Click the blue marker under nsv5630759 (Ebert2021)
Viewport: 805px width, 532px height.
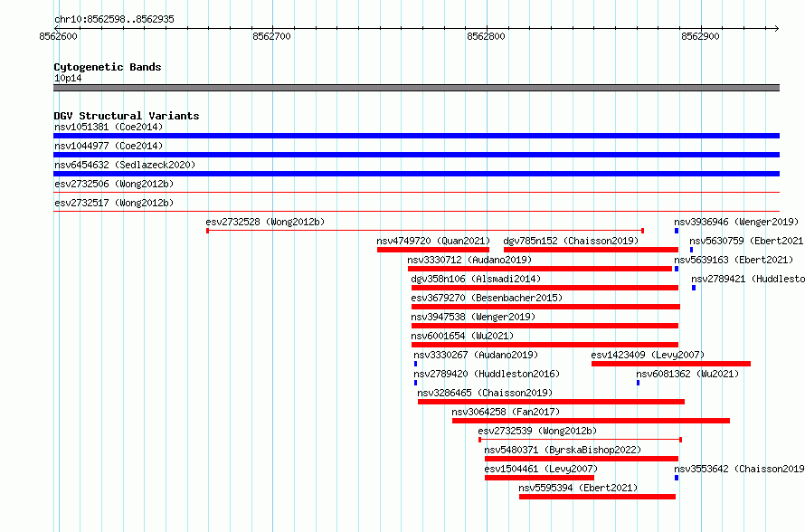[692, 250]
